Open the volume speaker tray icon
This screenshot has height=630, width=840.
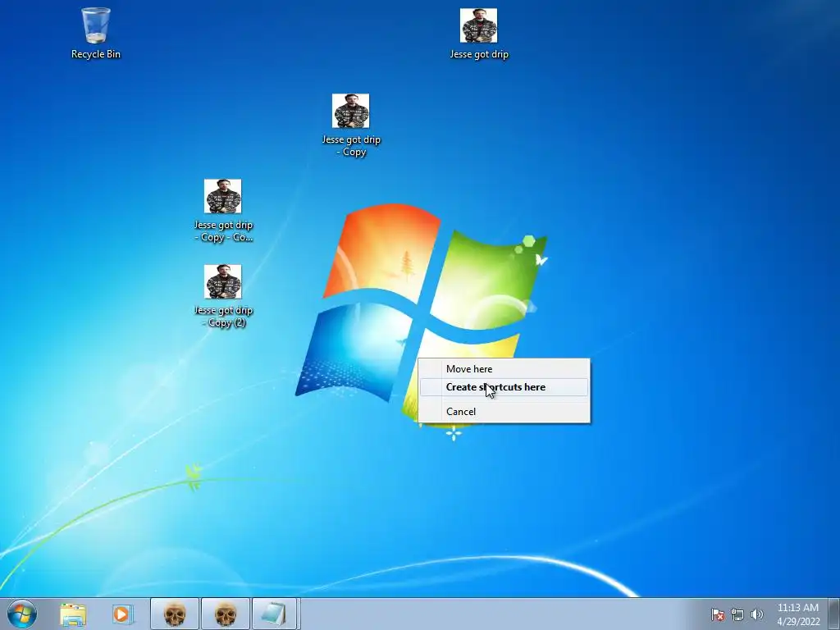coord(756,614)
